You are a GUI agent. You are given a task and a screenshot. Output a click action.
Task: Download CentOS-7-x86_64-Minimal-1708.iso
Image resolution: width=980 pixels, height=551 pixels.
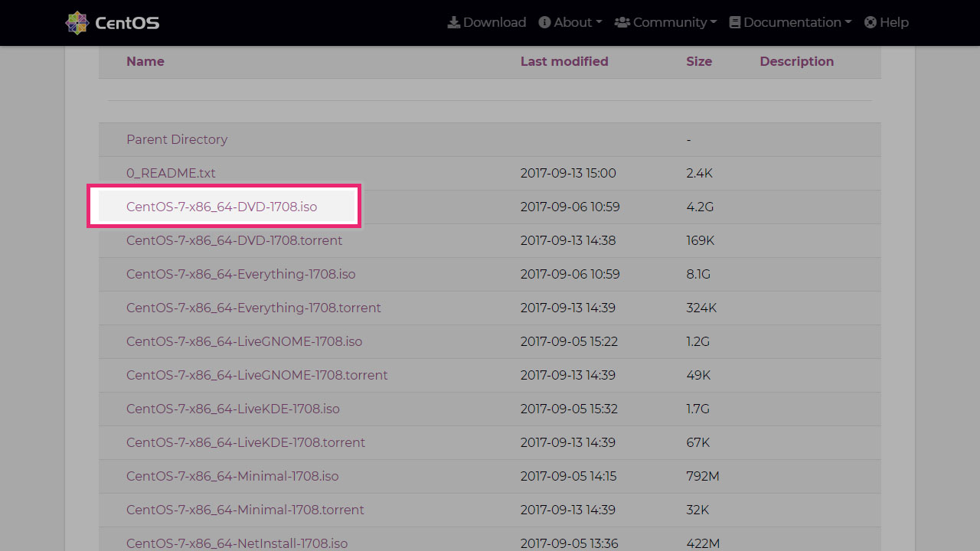click(x=233, y=476)
